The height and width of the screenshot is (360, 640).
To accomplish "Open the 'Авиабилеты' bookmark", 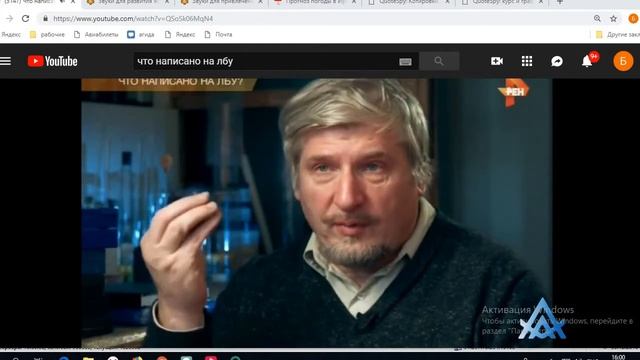I will [x=96, y=35].
